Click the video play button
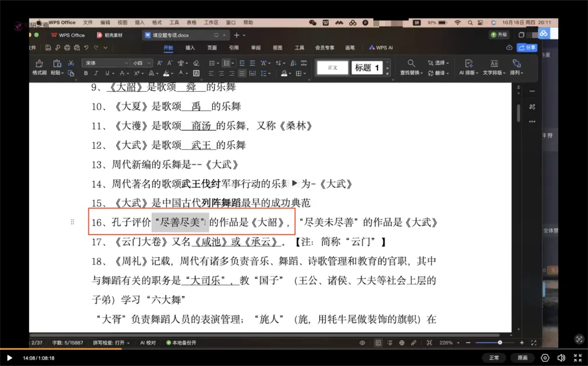Image resolution: width=588 pixels, height=366 pixels. coord(9,358)
